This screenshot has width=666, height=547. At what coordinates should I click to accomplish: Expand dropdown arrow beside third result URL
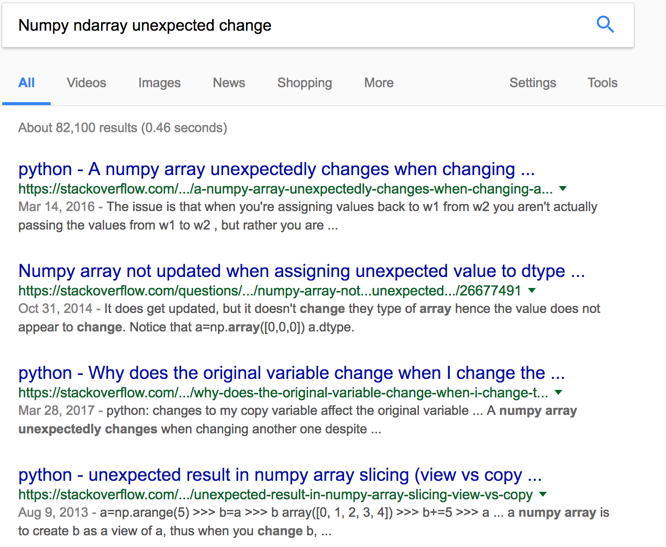[558, 393]
